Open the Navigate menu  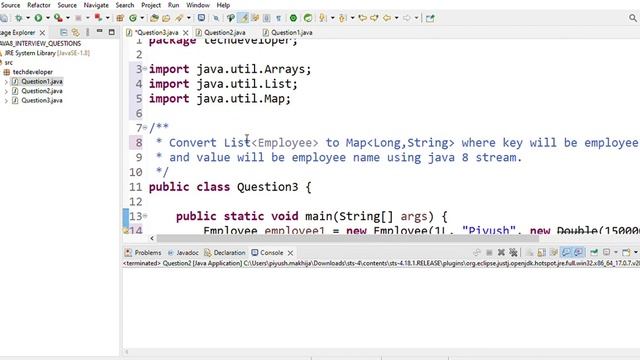(96, 5)
